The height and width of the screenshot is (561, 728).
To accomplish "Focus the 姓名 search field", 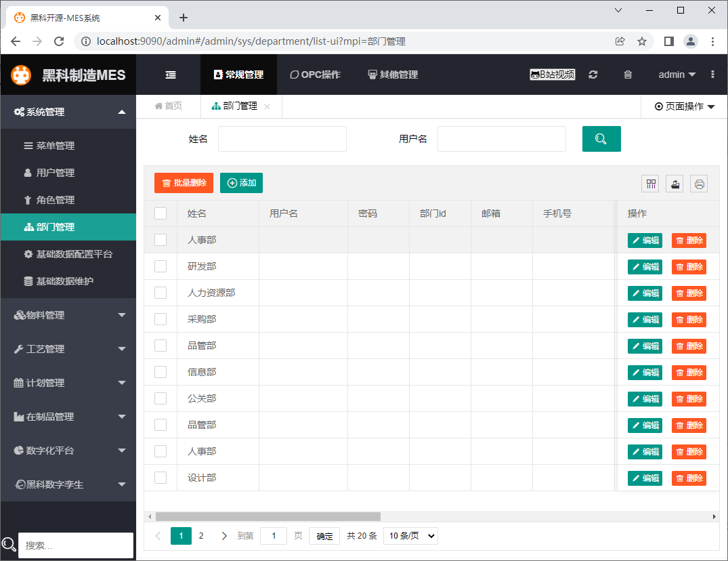I will tap(282, 139).
